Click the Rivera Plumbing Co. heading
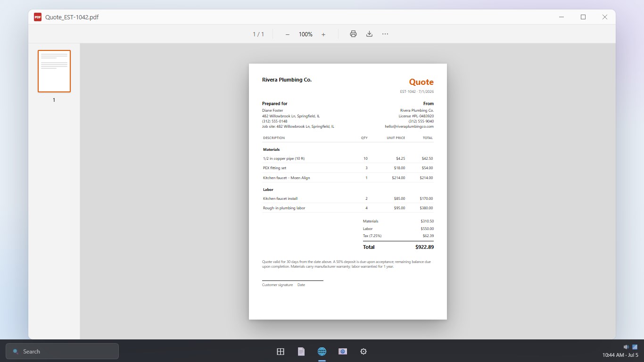Viewport: 644px width, 362px height. [287, 80]
